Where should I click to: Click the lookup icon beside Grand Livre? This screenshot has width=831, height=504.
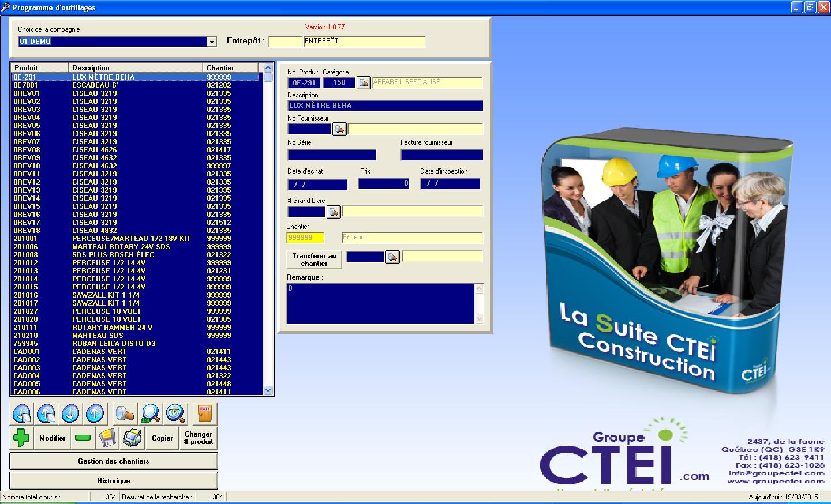coord(334,212)
